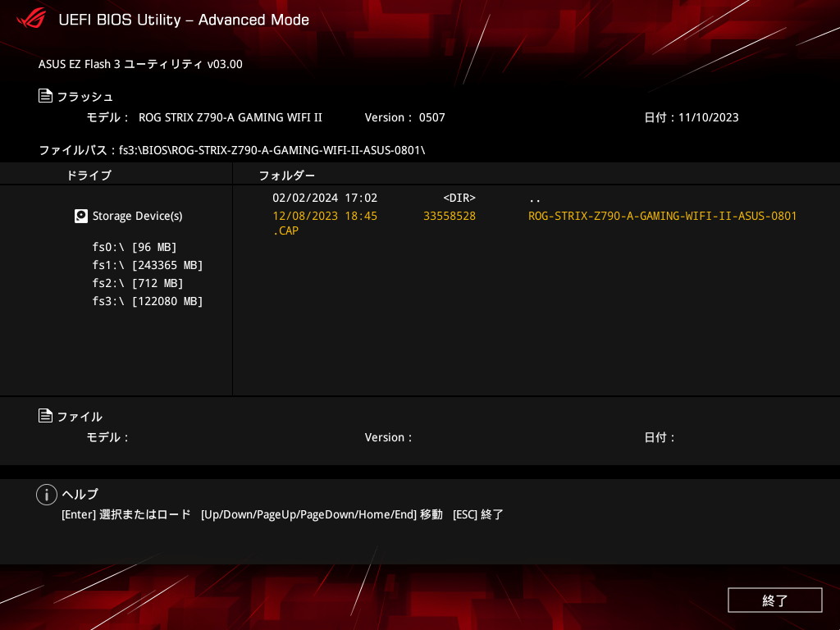Screen dimensions: 840x630
Task: Click the Version 0507 value
Action: 431,117
